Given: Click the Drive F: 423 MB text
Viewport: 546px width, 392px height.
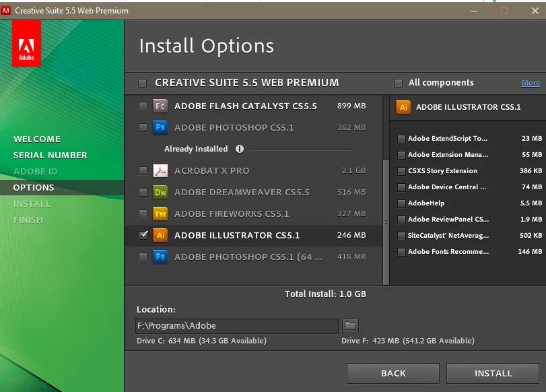Looking at the screenshot, I should 408,341.
